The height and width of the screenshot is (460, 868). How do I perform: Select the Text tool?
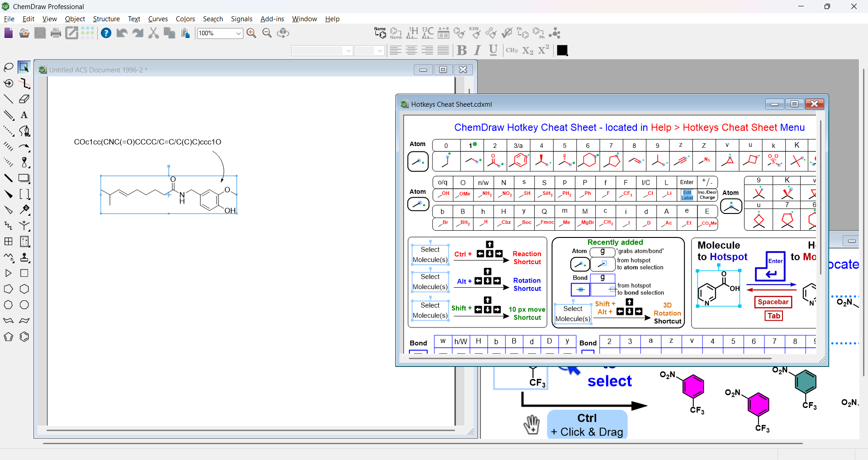[24, 115]
